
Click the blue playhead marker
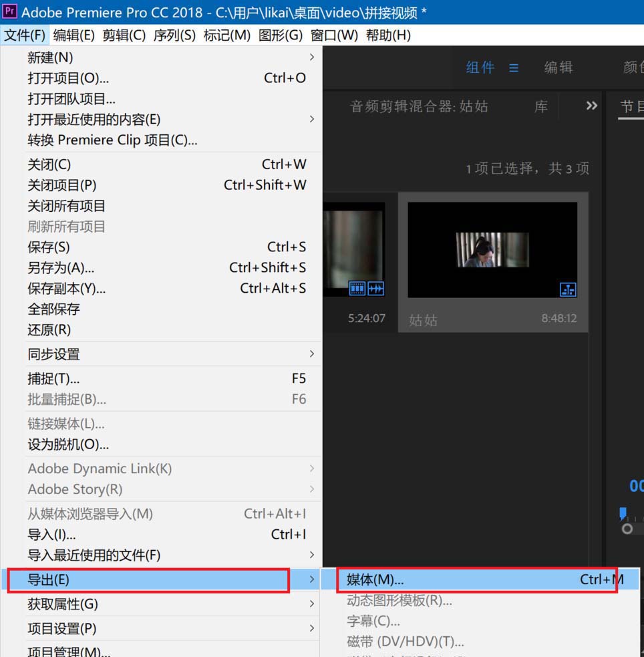pyautogui.click(x=623, y=513)
